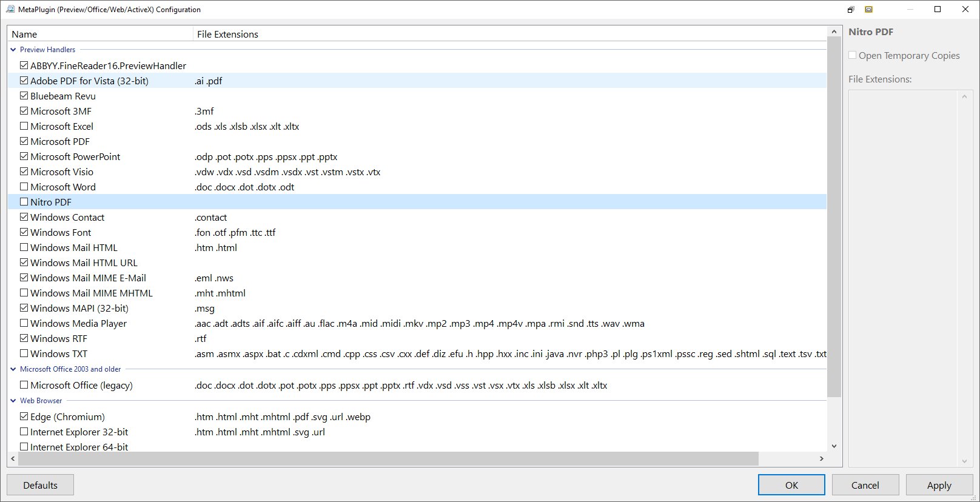Click the Visio extensions .vdw .vdx cell
The height and width of the screenshot is (502, 980).
pyautogui.click(x=287, y=172)
